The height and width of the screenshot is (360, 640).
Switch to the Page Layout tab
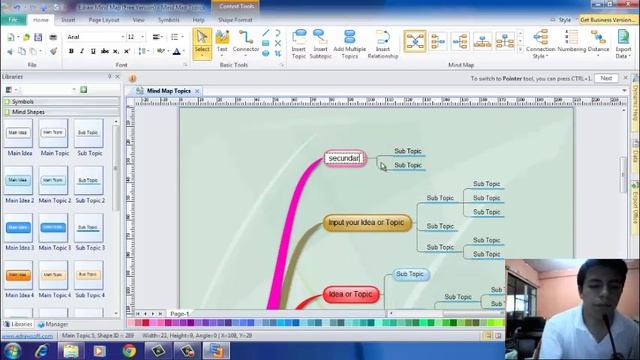[x=104, y=20]
